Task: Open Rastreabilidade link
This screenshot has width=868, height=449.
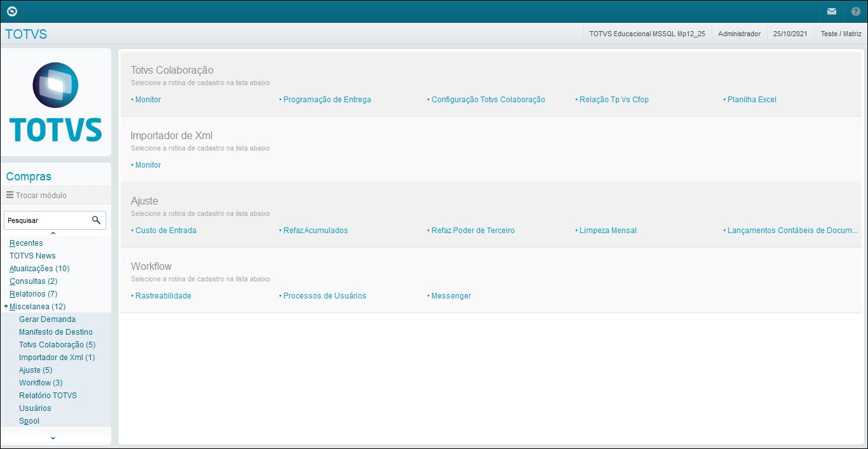Action: pos(163,296)
